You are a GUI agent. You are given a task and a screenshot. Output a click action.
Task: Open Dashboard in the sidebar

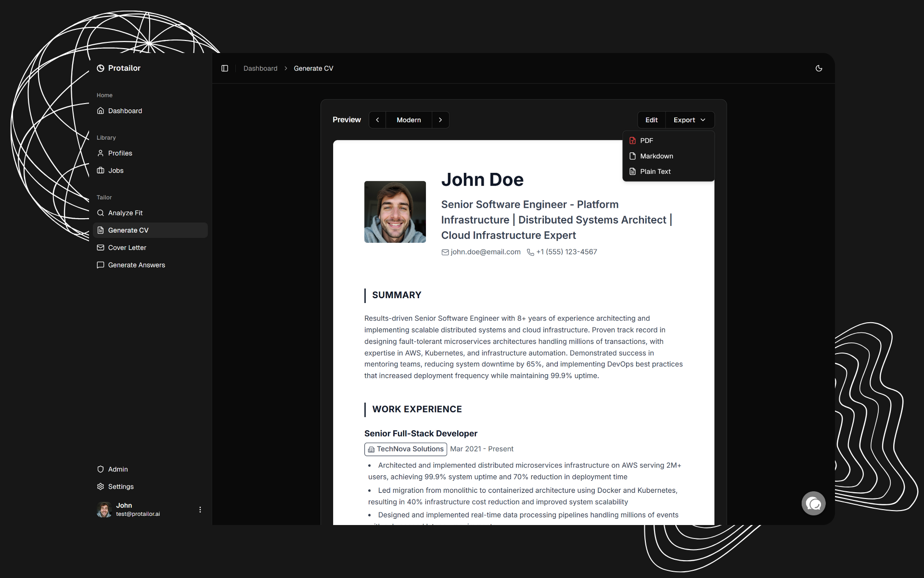click(125, 111)
